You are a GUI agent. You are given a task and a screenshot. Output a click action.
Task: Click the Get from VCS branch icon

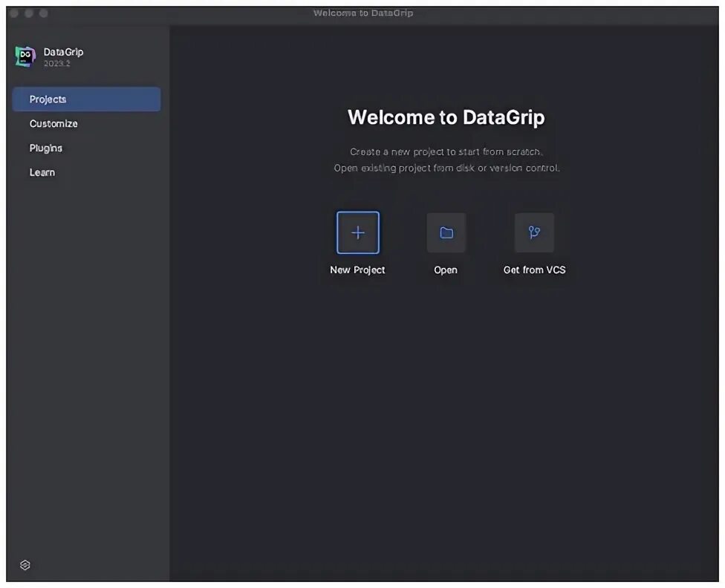(534, 232)
